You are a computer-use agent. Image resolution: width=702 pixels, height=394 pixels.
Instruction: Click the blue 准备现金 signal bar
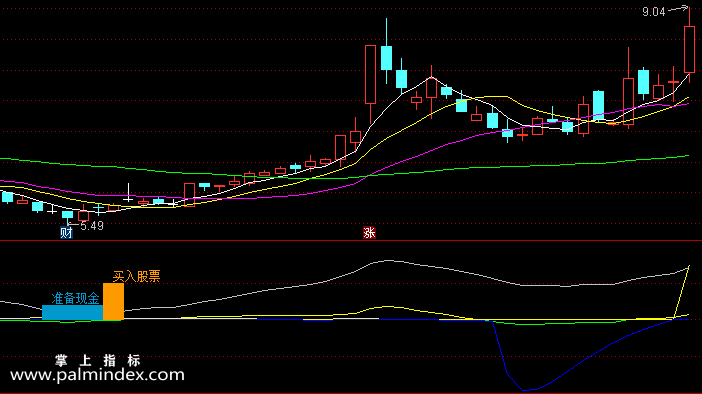tap(73, 313)
